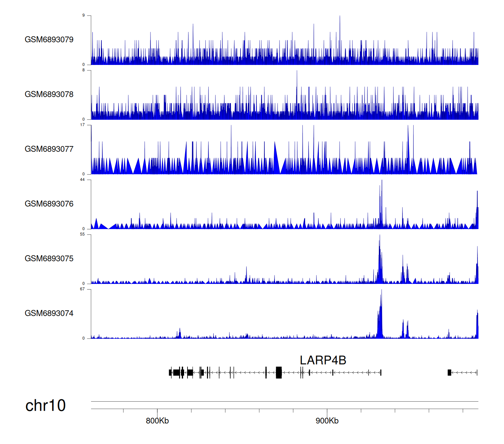Select the GSM6893076 track label

(x=49, y=204)
